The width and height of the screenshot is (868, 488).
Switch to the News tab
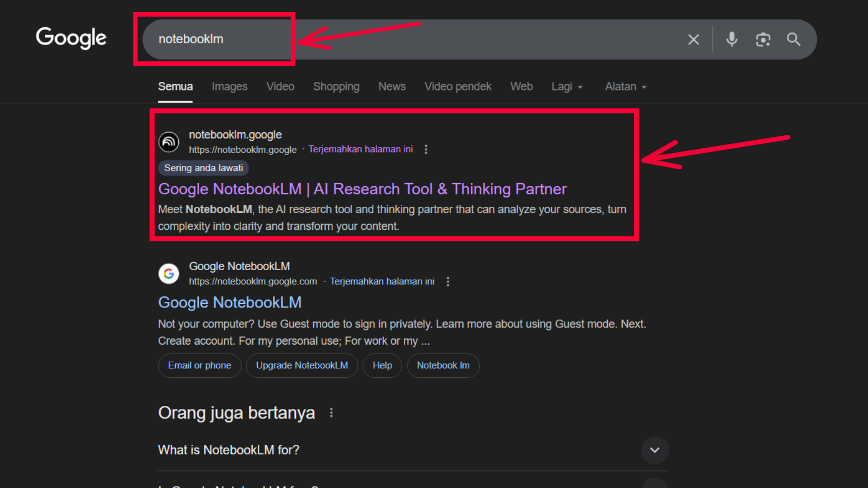[x=392, y=87]
